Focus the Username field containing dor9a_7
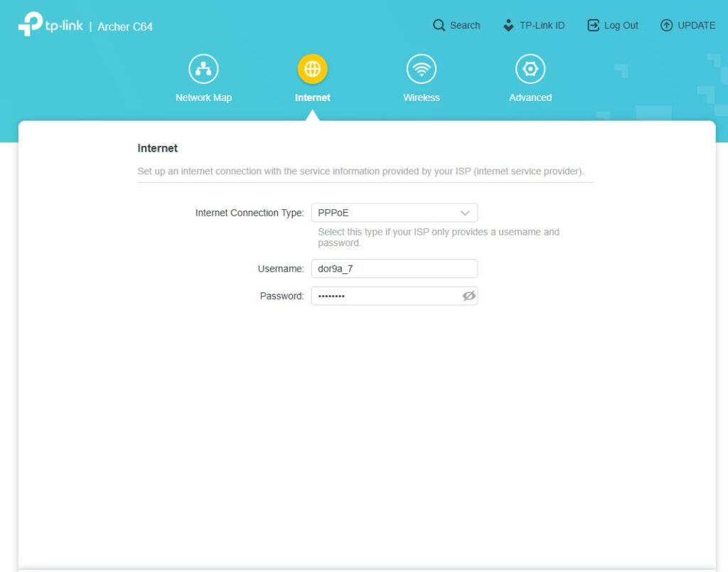The width and height of the screenshot is (728, 572). [x=394, y=269]
